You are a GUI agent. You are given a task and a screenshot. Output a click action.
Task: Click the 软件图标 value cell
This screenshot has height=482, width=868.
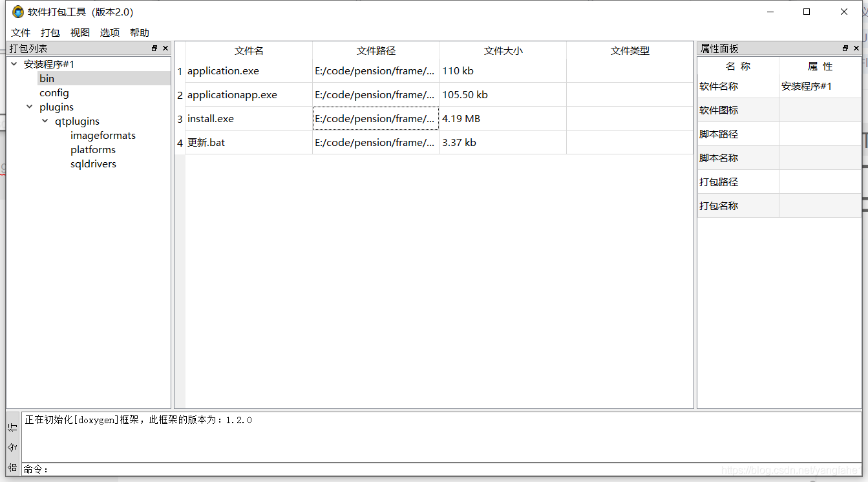tap(820, 110)
